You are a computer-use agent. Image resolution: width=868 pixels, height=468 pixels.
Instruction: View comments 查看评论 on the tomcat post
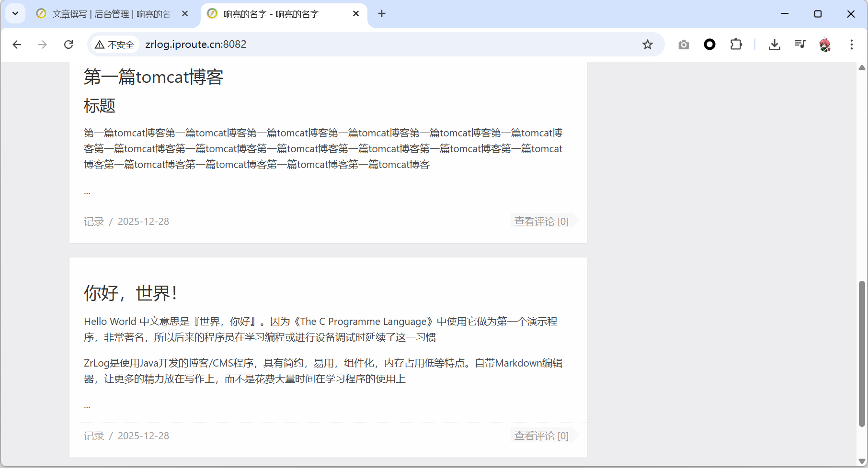(541, 221)
